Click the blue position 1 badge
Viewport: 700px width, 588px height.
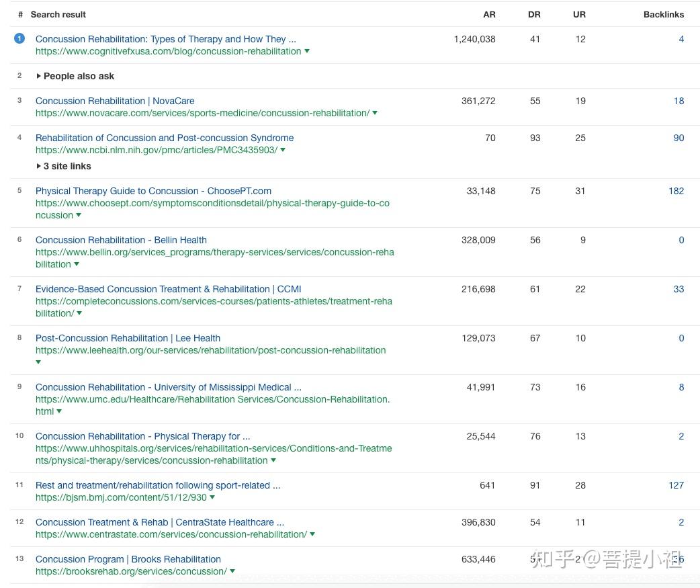click(x=19, y=39)
